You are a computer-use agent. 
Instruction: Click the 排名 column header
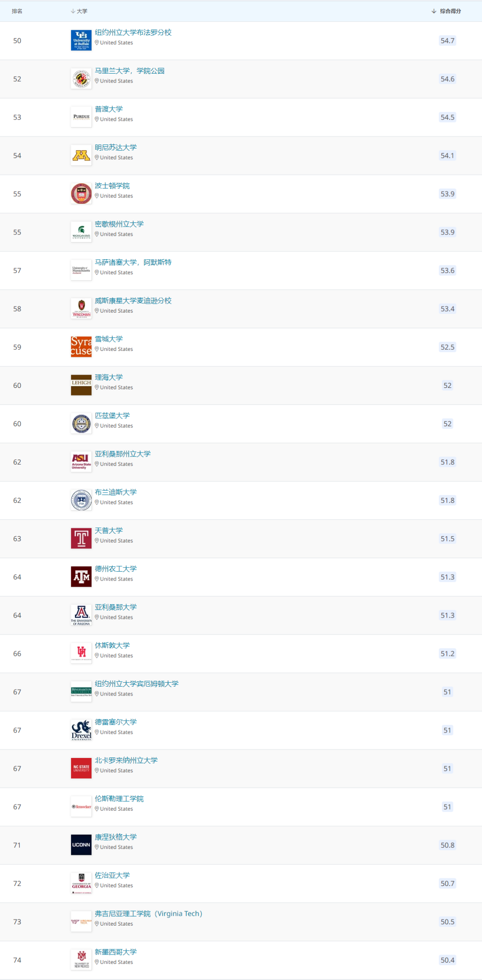(x=17, y=11)
